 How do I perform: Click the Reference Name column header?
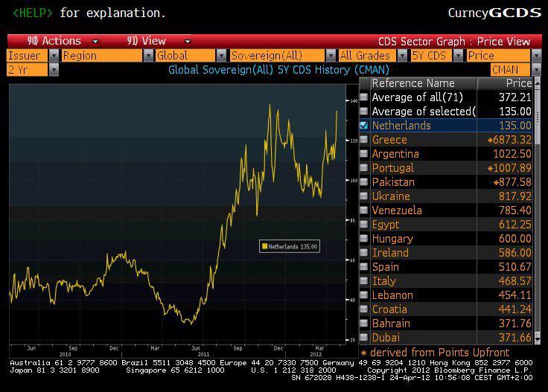424,83
